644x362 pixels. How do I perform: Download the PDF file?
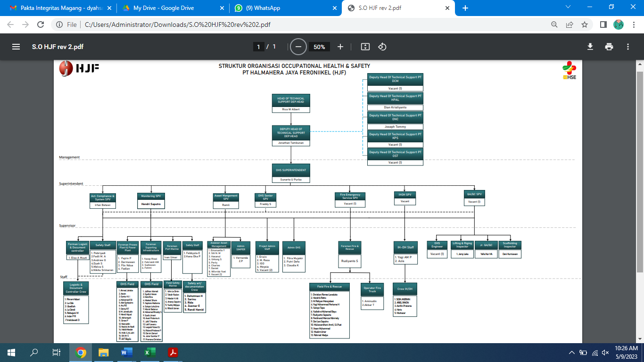click(x=590, y=47)
